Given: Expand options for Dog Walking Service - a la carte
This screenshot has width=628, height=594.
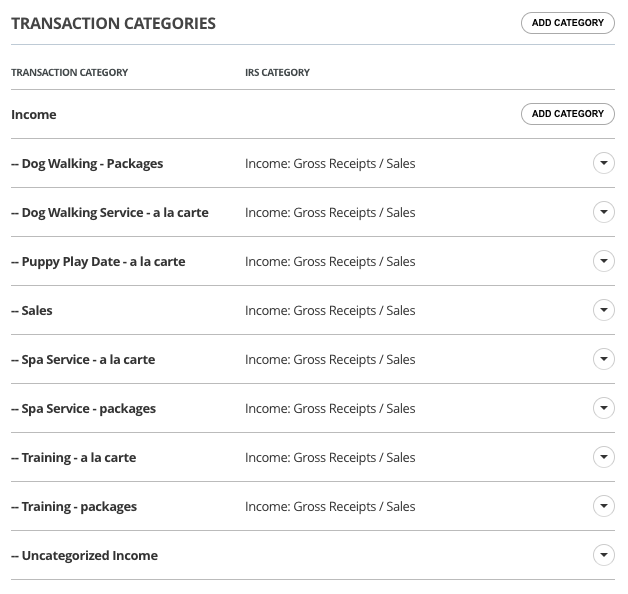Looking at the screenshot, I should coord(603,212).
